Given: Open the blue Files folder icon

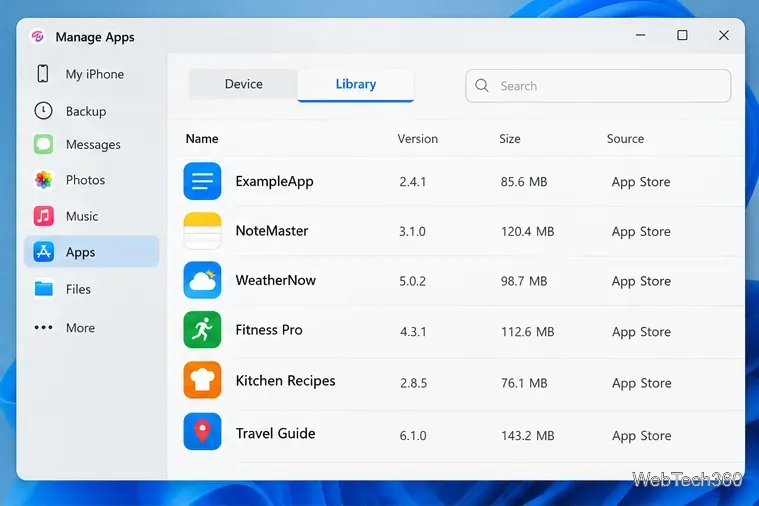Looking at the screenshot, I should click(x=44, y=289).
